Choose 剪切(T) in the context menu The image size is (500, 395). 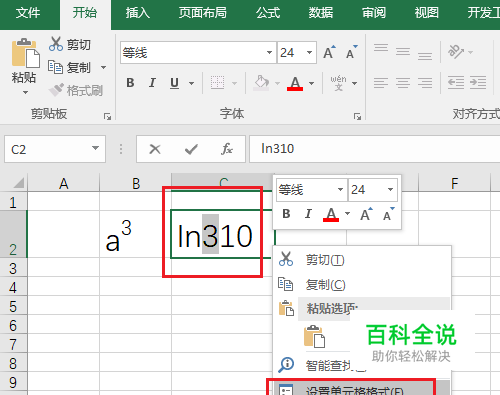click(362, 260)
